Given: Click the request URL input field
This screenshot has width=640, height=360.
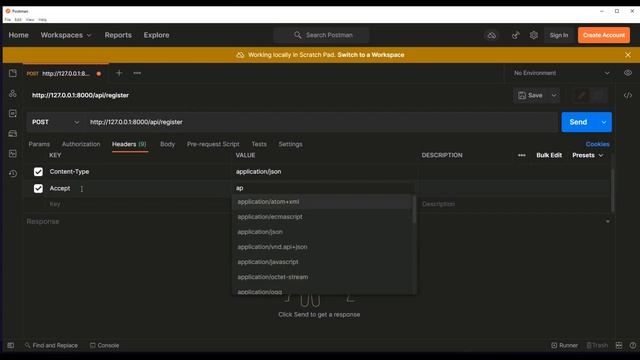Looking at the screenshot, I should pos(322,122).
